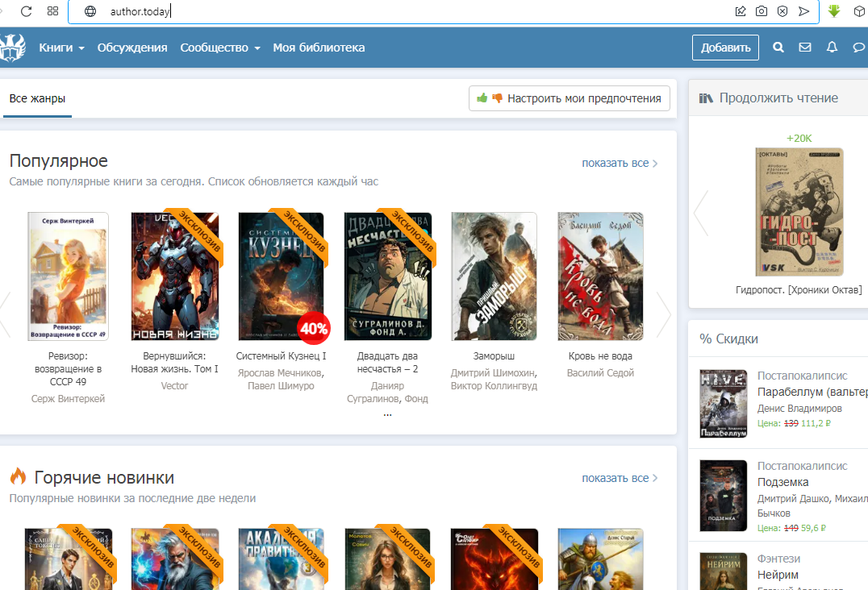Click показать все in Популярное section
Viewport: 868px width, 590px height.
click(x=620, y=163)
